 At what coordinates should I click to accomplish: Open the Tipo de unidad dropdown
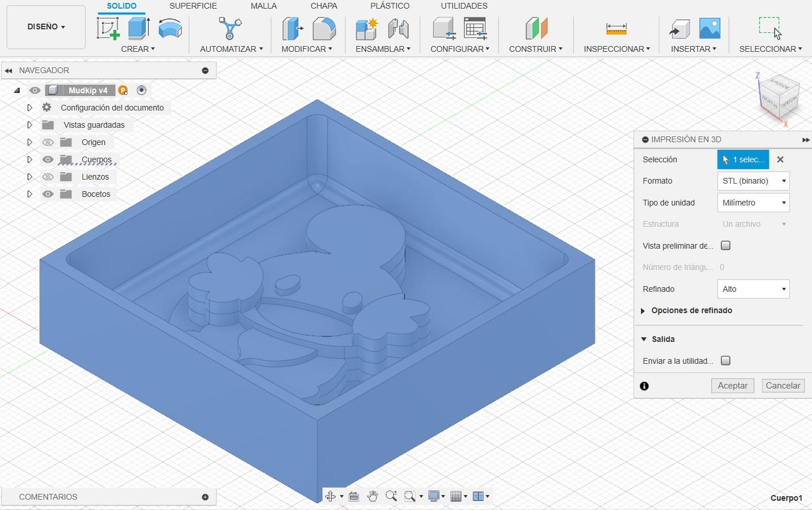tap(753, 203)
